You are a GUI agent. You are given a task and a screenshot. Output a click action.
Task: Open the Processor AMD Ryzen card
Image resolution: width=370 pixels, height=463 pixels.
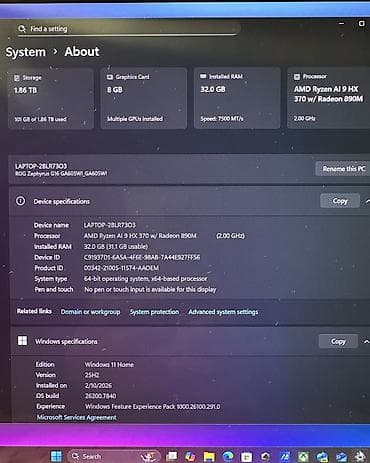click(329, 98)
